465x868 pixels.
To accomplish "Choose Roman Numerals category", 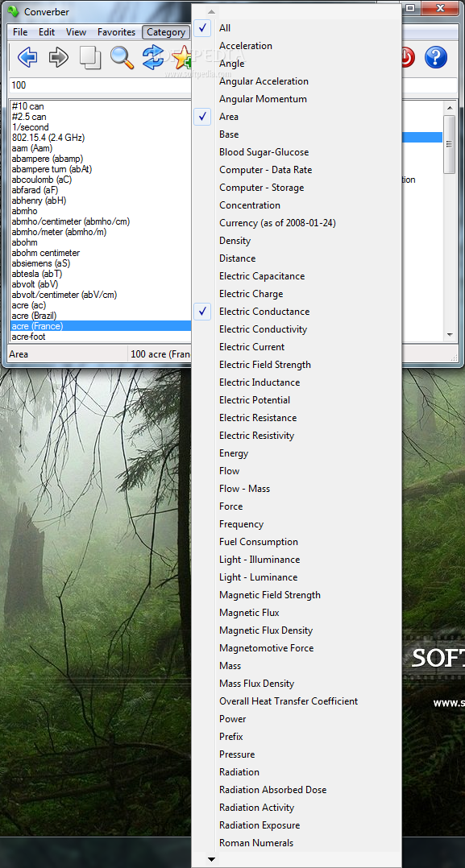I will tap(297, 843).
